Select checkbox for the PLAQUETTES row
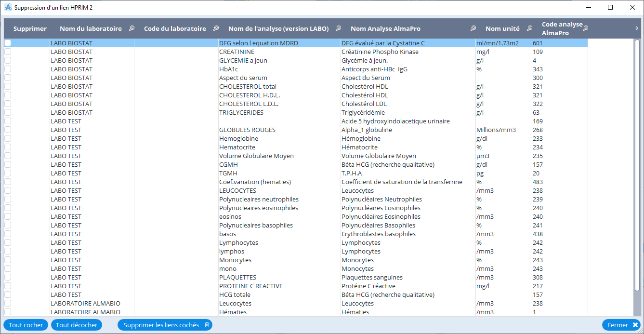The image size is (644, 334). [8, 277]
